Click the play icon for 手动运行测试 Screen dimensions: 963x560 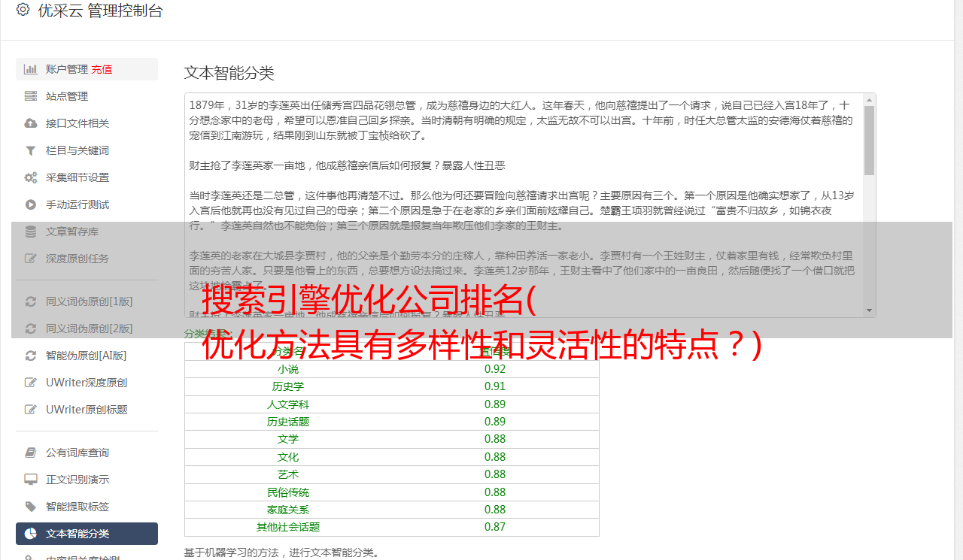(31, 204)
